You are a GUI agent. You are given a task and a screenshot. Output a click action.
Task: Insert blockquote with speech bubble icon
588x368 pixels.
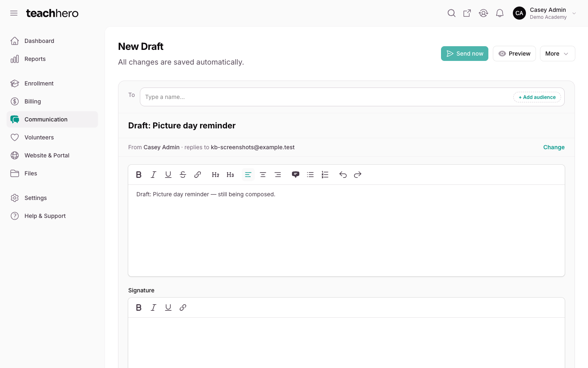point(296,175)
